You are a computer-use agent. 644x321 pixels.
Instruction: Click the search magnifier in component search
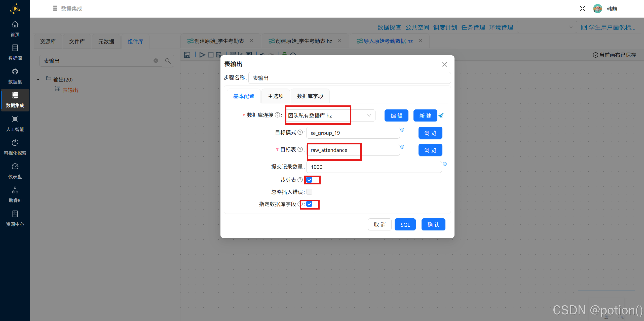(x=168, y=61)
